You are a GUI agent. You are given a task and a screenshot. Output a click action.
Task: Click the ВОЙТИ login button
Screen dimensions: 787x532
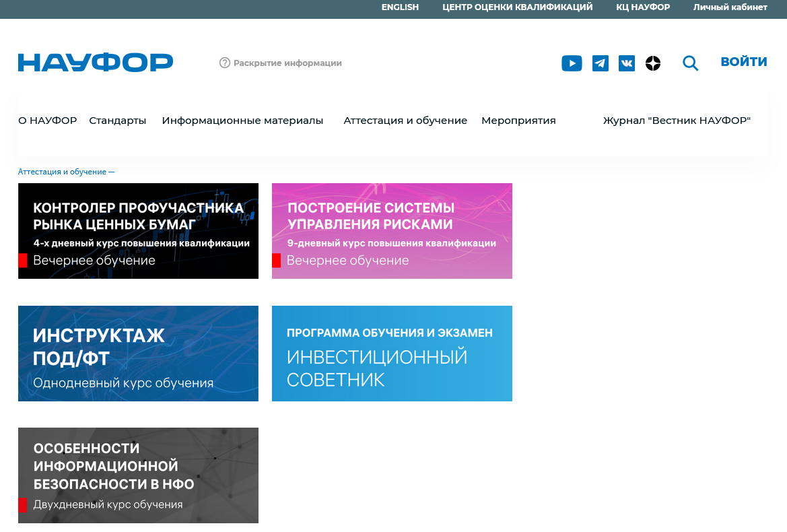pyautogui.click(x=744, y=62)
